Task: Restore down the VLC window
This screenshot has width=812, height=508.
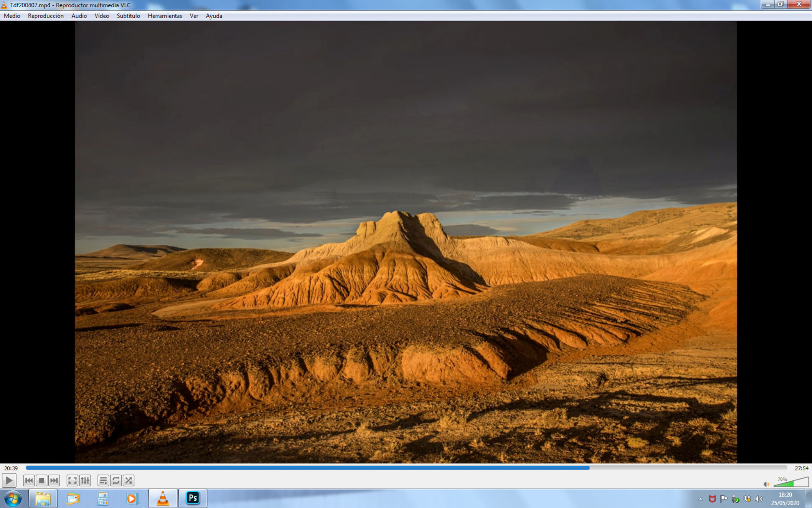Action: (x=780, y=4)
